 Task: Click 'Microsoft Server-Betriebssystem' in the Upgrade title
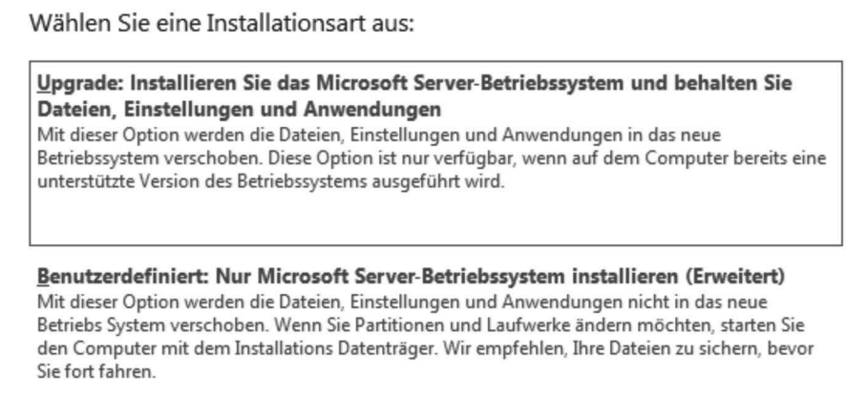click(x=475, y=85)
